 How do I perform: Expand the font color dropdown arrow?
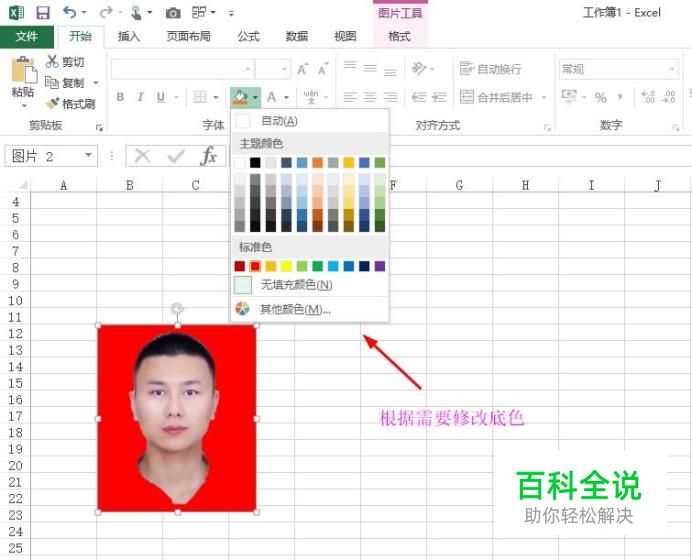coord(286,97)
